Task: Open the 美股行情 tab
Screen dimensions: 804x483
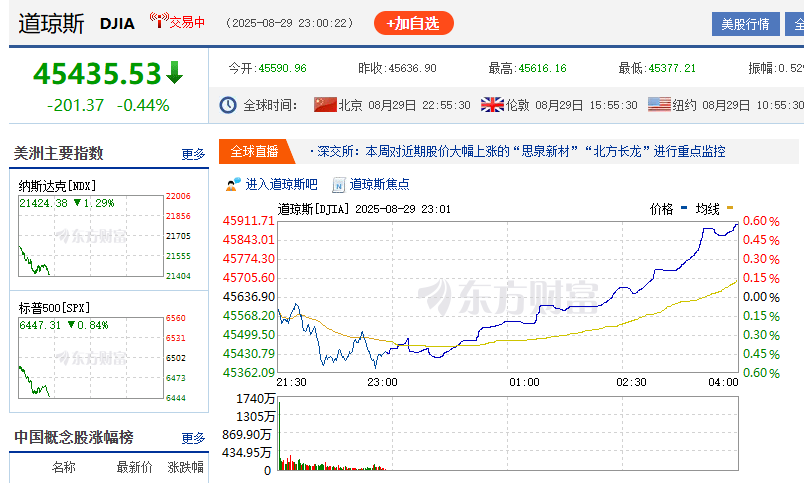Action: pos(746,24)
